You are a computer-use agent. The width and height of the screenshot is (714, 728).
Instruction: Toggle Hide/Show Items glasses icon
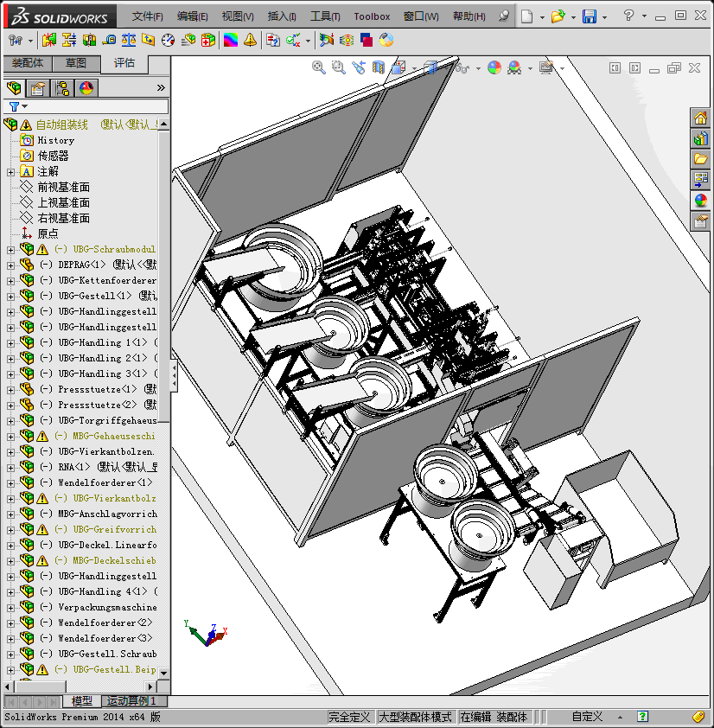click(x=462, y=68)
